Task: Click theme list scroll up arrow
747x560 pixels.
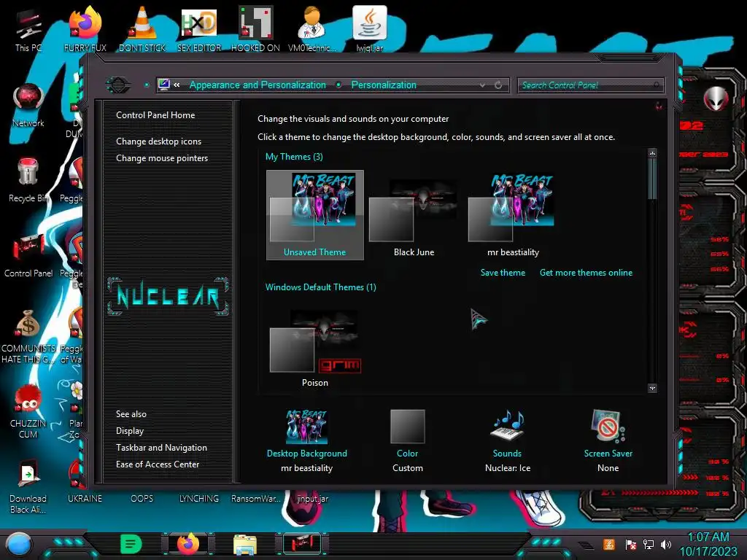Action: [653, 153]
